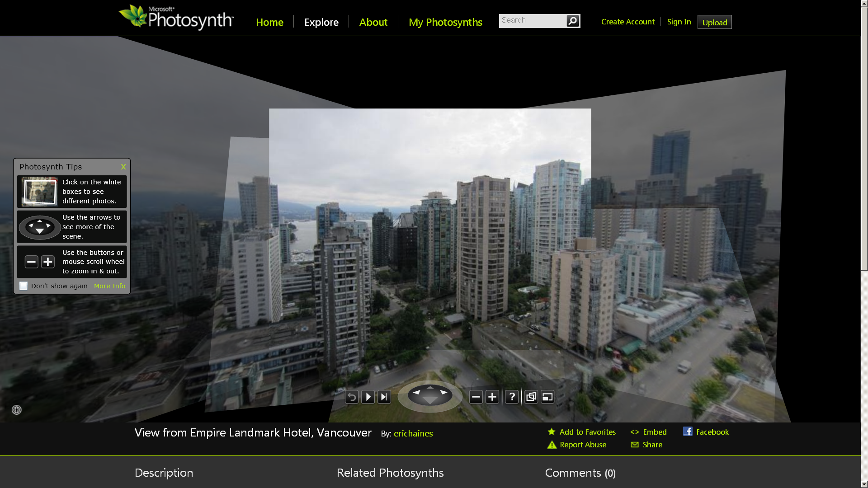Open viewer help question mark

point(512,397)
